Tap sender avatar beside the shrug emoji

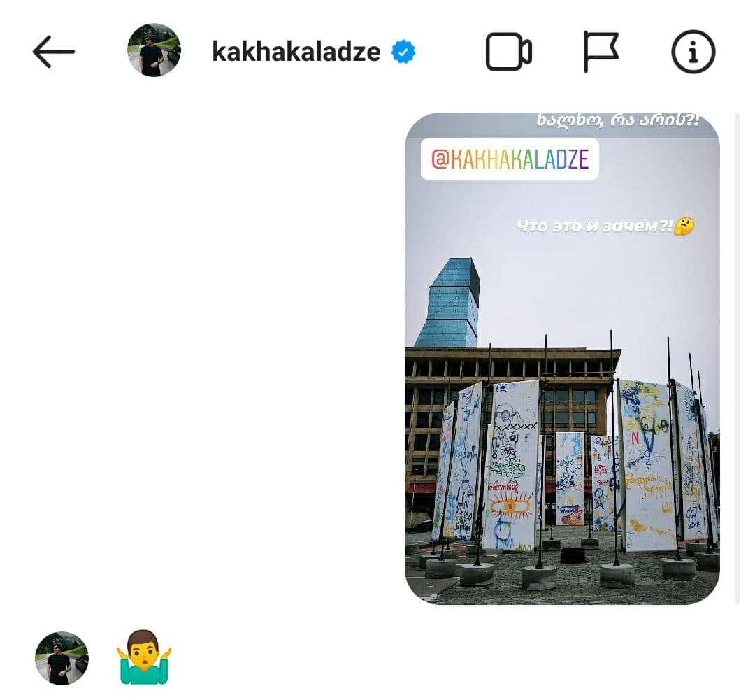[x=62, y=658]
